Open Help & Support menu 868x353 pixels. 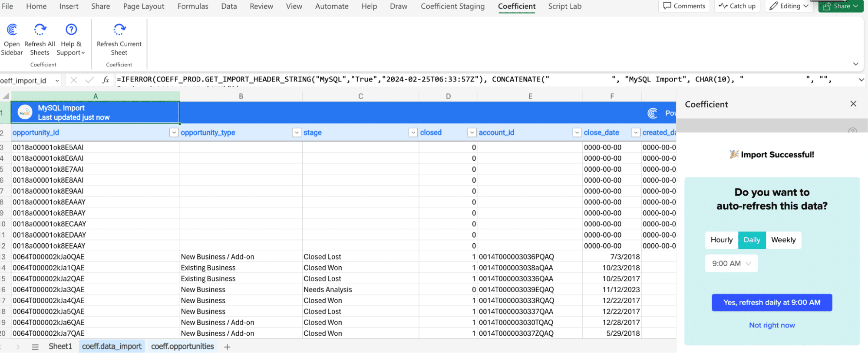point(71,39)
